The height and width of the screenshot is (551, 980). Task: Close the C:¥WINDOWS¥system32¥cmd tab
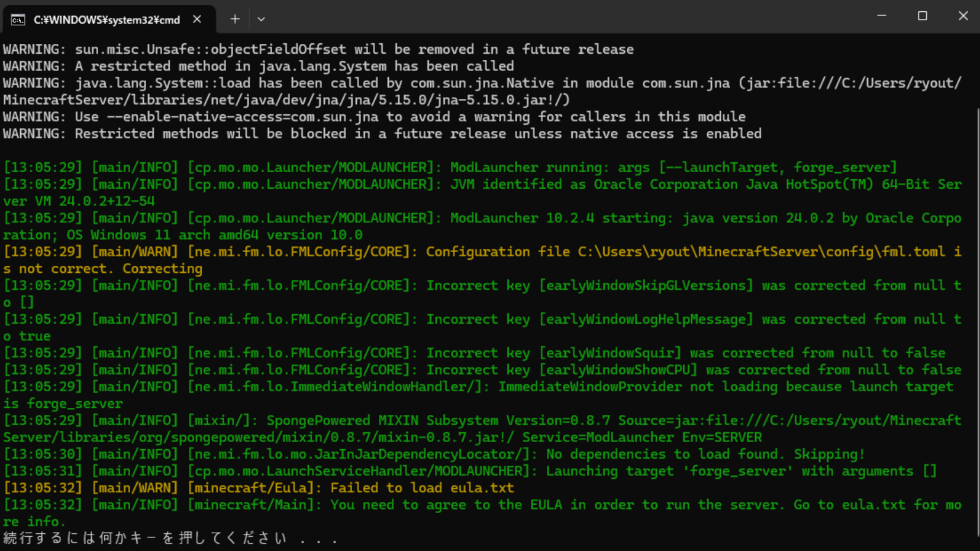[197, 20]
